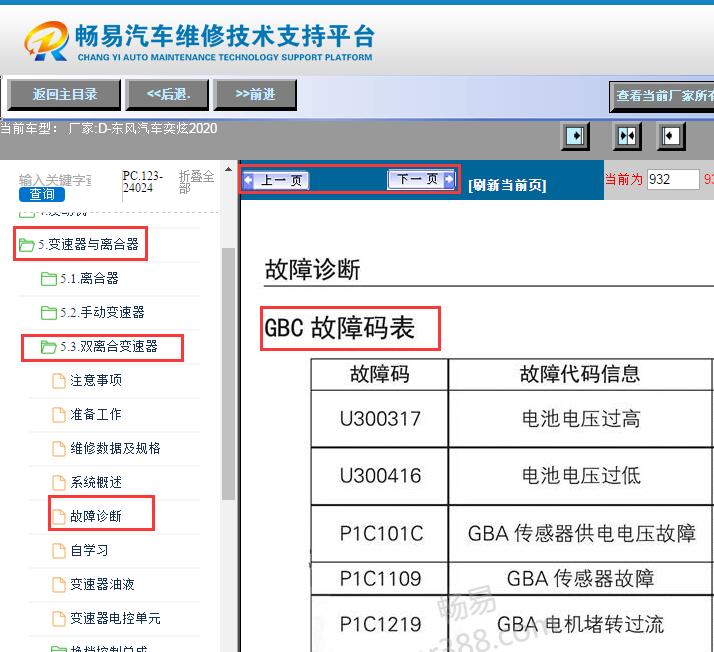The width and height of the screenshot is (714, 652).
Task: Collapse all tree nodes with 折叠全部
Action: coord(196,182)
